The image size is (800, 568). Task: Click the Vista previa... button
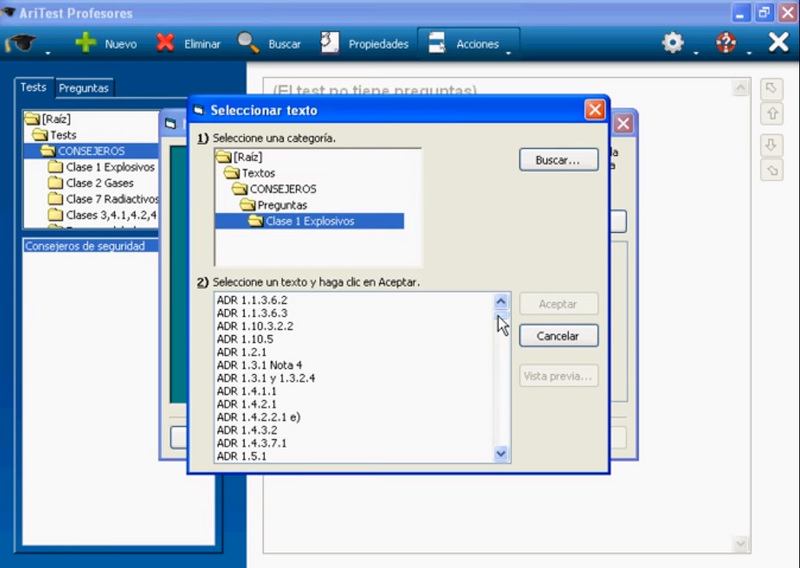559,376
